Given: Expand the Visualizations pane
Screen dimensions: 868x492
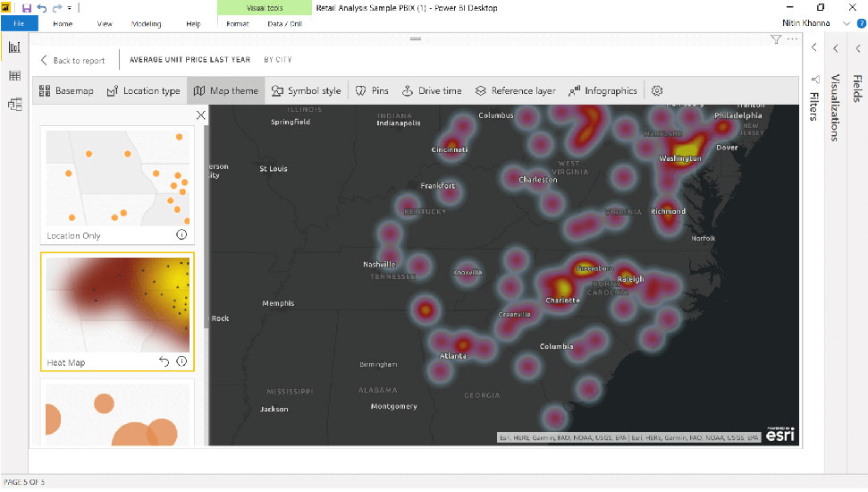Looking at the screenshot, I should pyautogui.click(x=835, y=48).
